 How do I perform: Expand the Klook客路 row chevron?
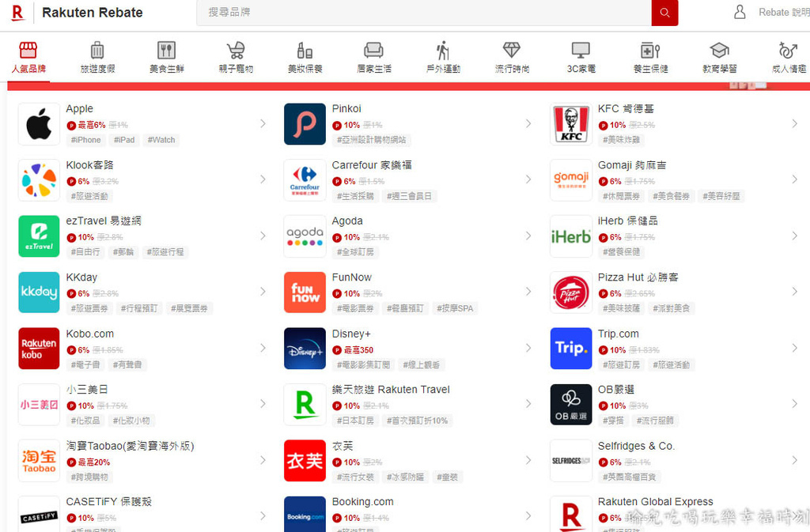click(263, 179)
